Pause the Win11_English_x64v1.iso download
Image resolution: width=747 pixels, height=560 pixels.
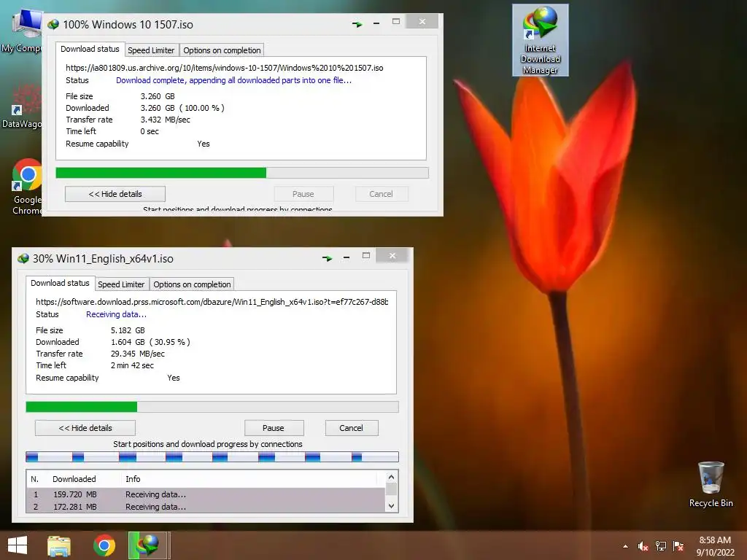274,428
